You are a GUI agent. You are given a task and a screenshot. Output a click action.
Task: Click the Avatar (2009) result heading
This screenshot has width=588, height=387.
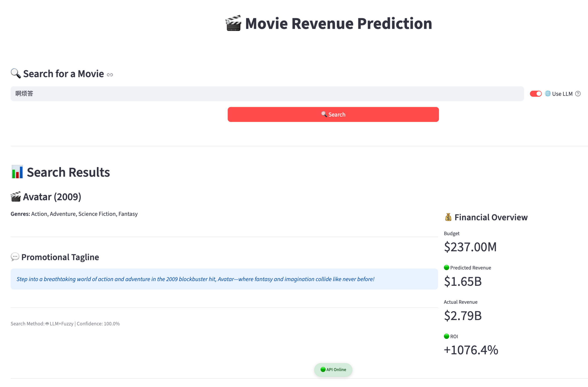pyautogui.click(x=52, y=197)
